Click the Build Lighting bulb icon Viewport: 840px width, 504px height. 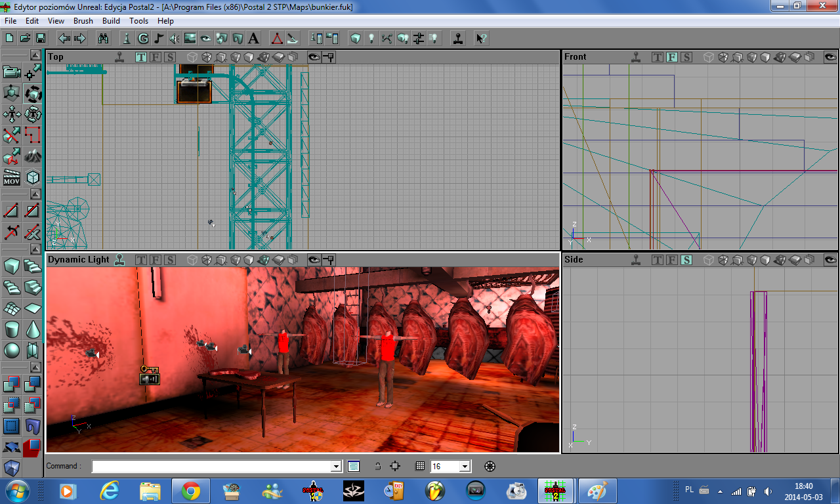[371, 38]
